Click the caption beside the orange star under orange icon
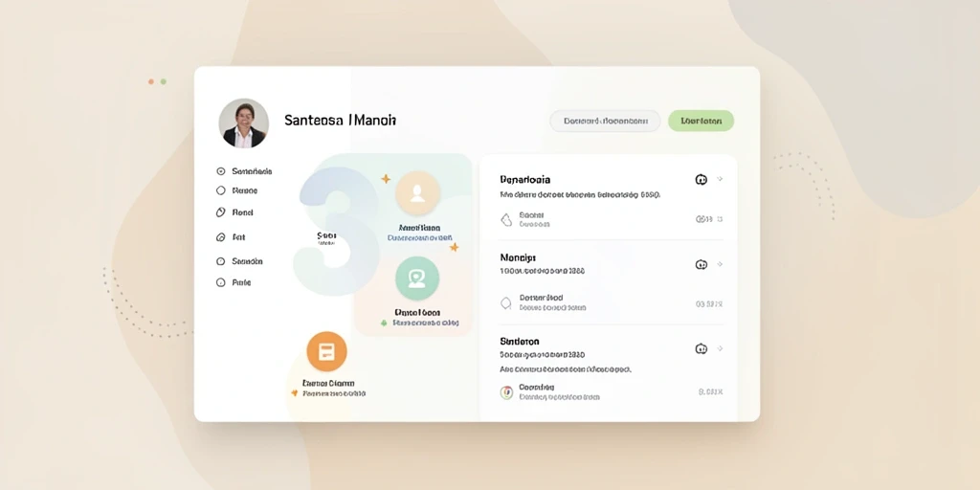Screen dimensions: 980x490 click(334, 393)
